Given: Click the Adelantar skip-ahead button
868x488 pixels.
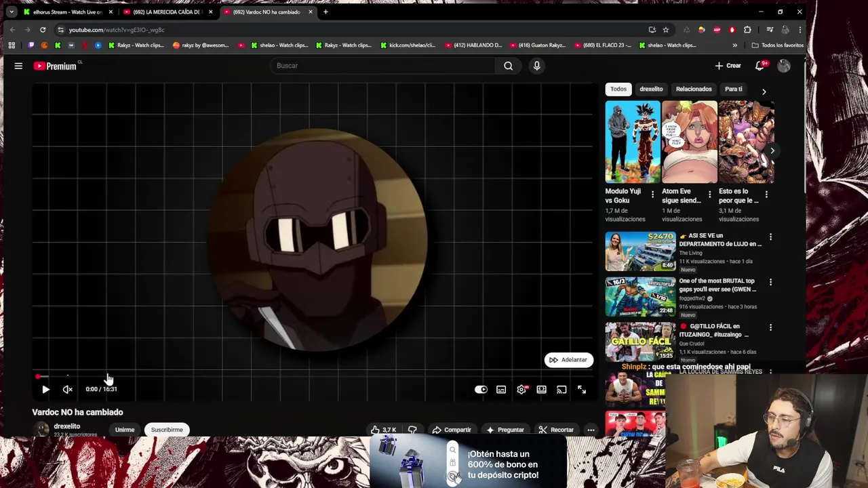Looking at the screenshot, I should [568, 360].
